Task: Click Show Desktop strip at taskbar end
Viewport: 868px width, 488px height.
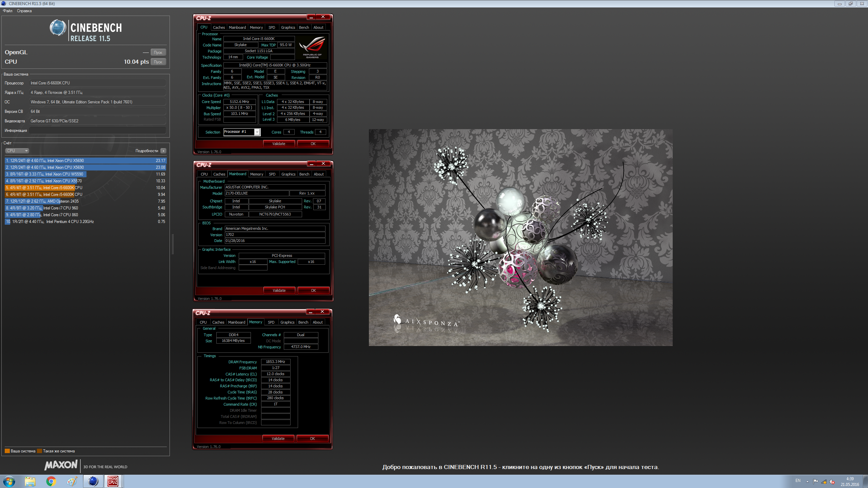Action: coord(865,482)
